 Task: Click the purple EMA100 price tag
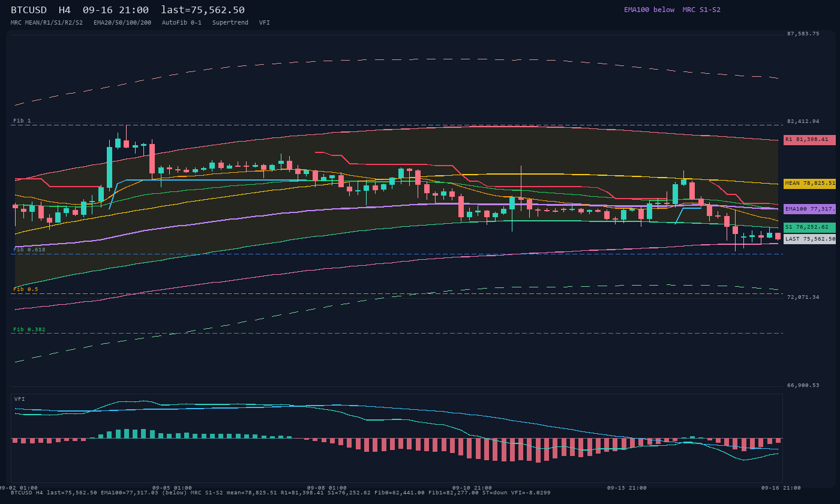[x=809, y=209]
